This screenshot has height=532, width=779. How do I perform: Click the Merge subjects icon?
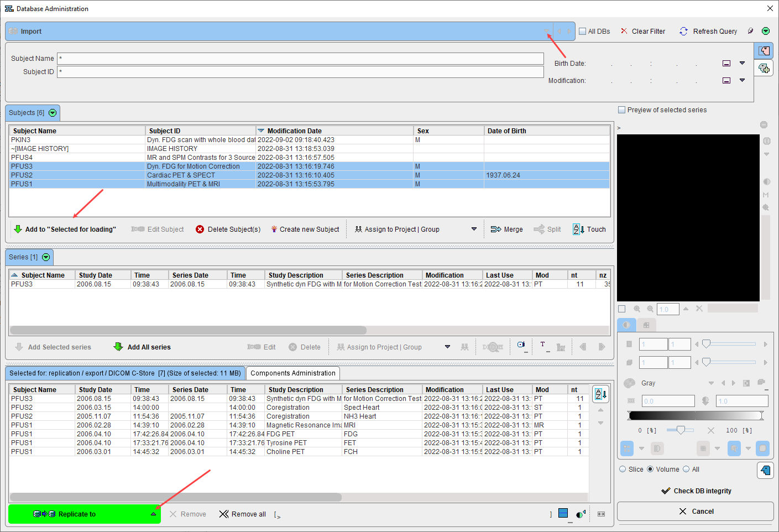point(496,230)
